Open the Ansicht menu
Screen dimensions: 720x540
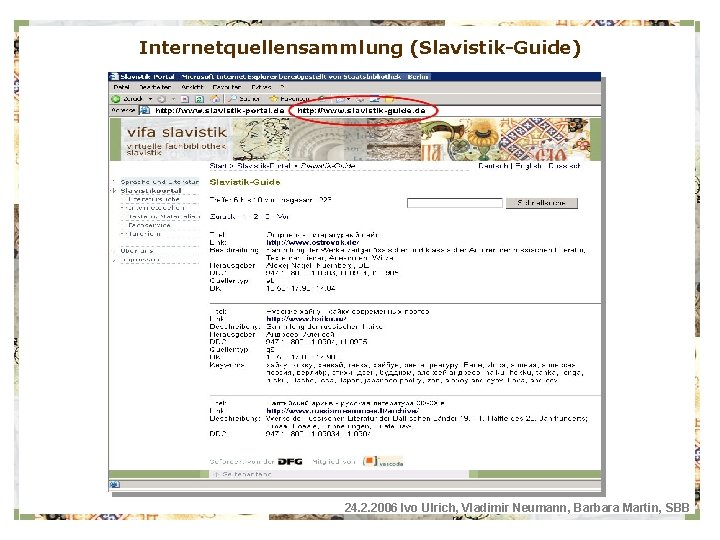click(x=192, y=87)
